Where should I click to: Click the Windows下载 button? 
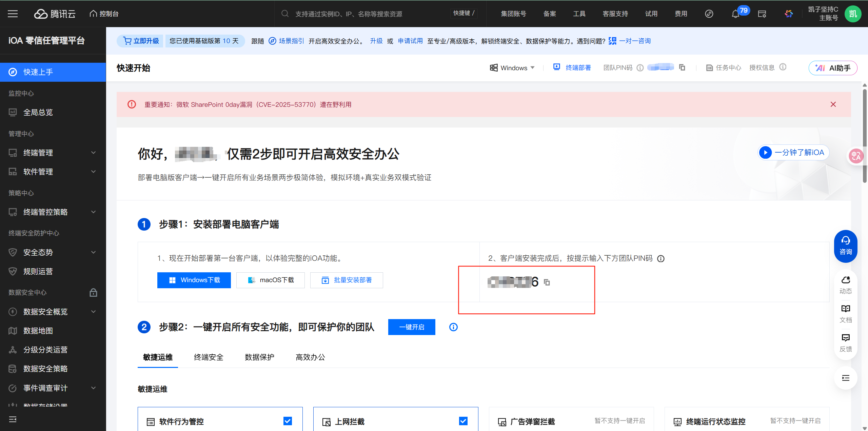194,280
